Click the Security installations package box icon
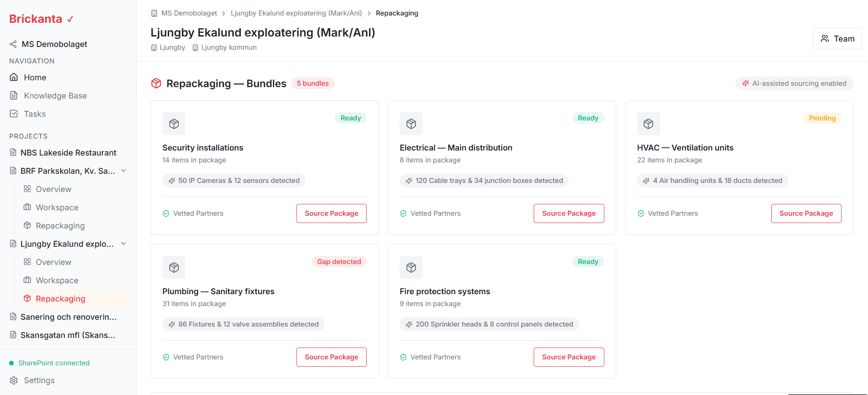 (x=174, y=124)
